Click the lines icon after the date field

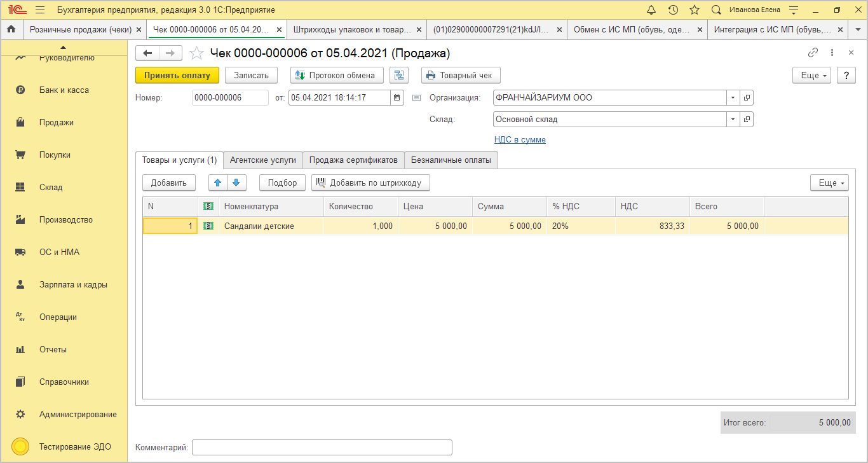[x=417, y=98]
